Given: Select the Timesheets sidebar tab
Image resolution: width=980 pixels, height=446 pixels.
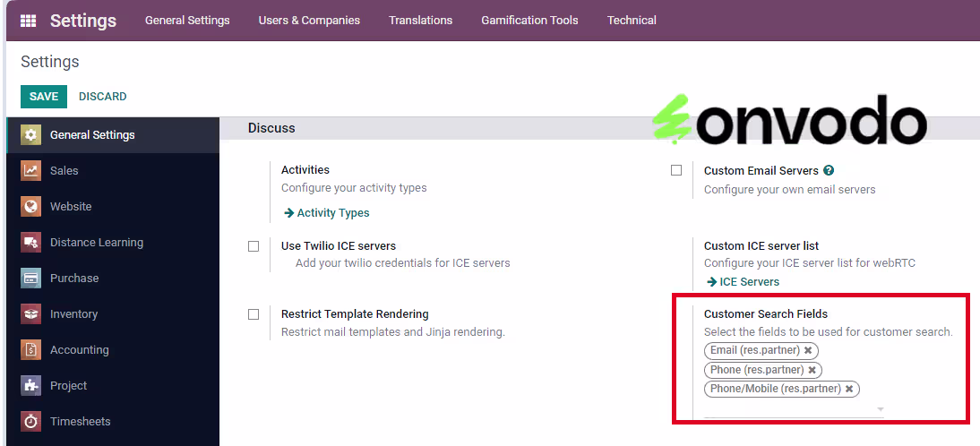Looking at the screenshot, I should pyautogui.click(x=113, y=422).
